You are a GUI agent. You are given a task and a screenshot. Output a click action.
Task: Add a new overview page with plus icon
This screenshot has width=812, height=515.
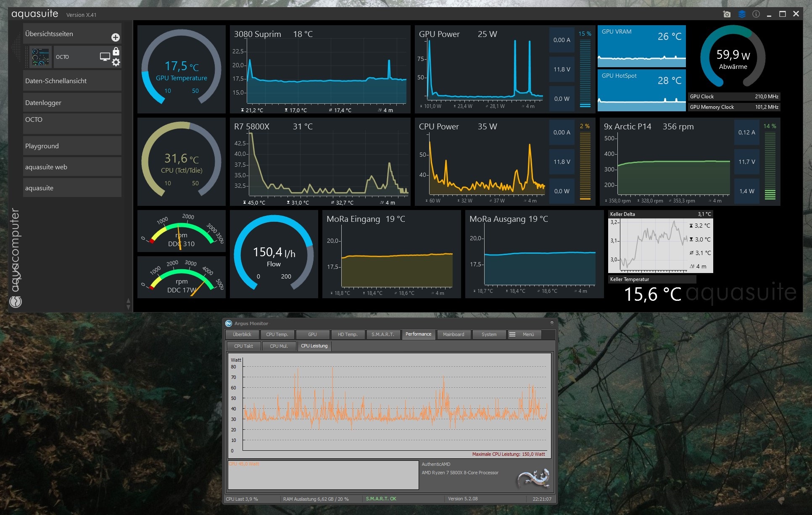pyautogui.click(x=116, y=37)
